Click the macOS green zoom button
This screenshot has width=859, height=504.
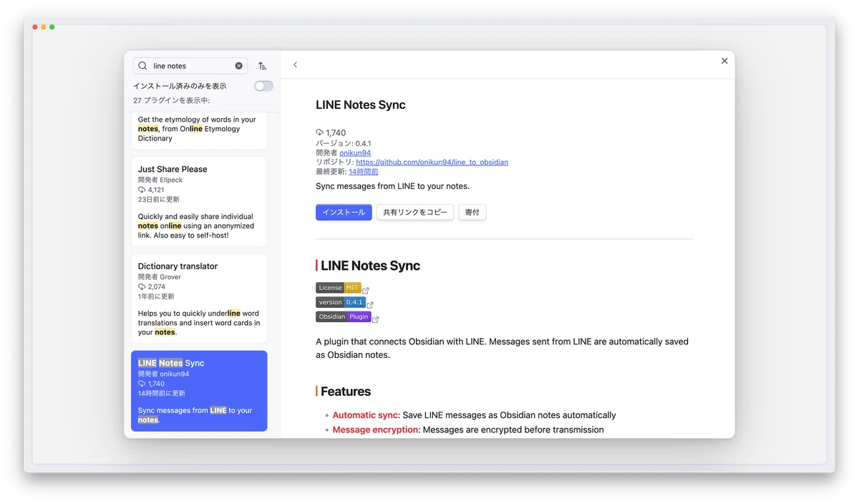(x=52, y=27)
